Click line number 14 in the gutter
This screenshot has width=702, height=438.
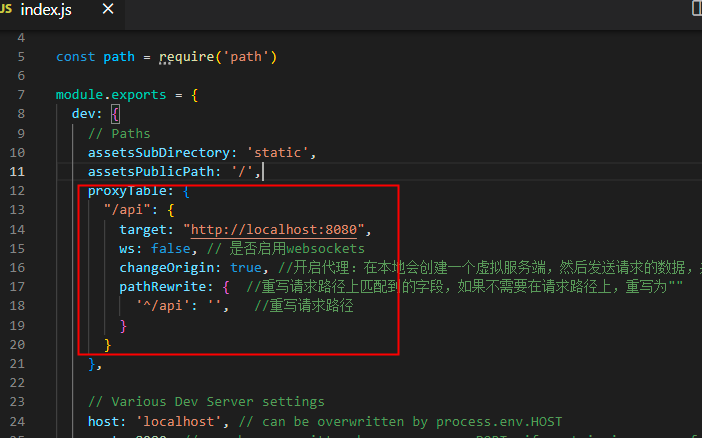(x=17, y=230)
